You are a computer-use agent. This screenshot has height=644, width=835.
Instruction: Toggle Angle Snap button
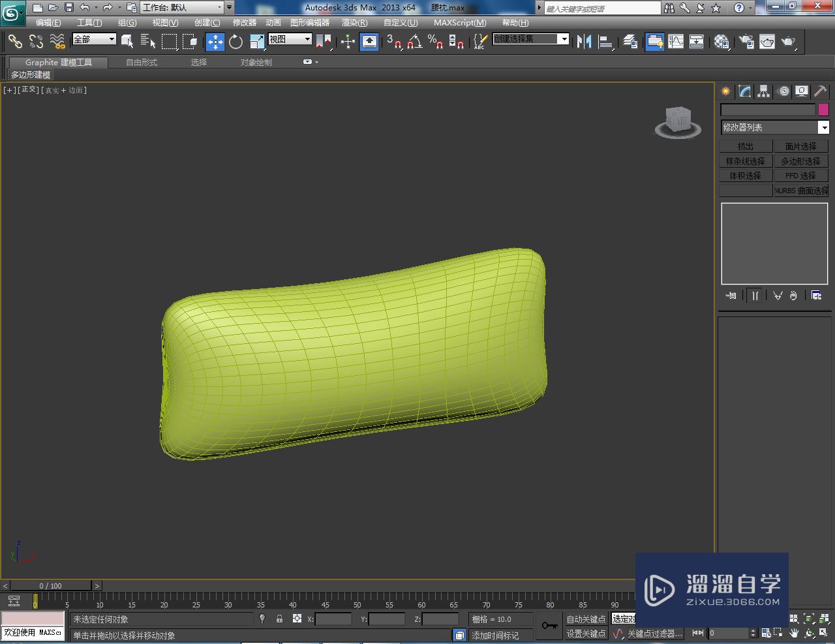[x=414, y=42]
